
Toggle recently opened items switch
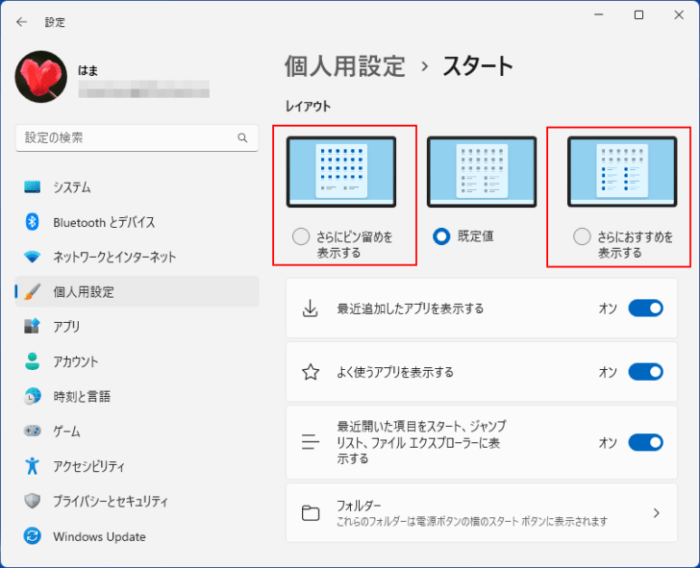point(646,443)
